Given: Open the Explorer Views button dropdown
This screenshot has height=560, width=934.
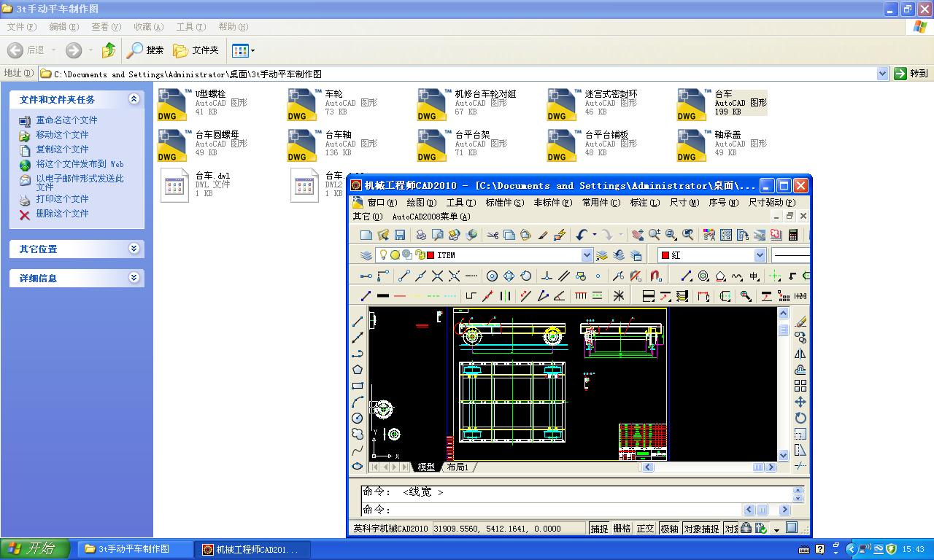Looking at the screenshot, I should point(252,50).
